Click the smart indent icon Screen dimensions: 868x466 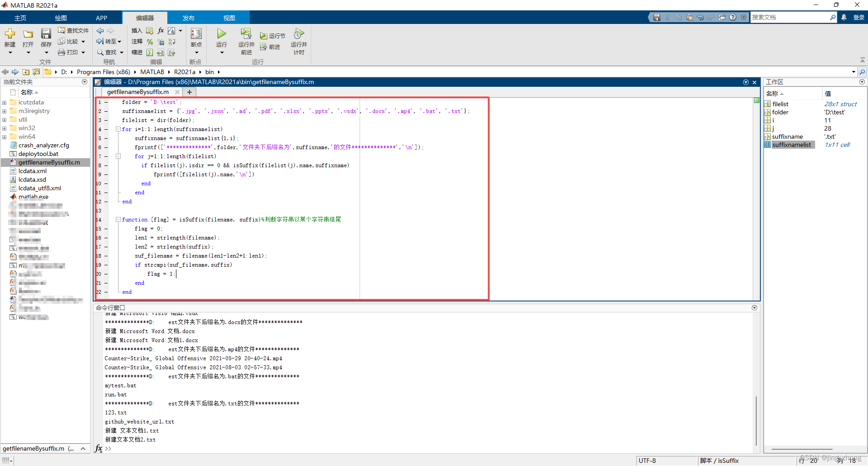click(x=150, y=52)
